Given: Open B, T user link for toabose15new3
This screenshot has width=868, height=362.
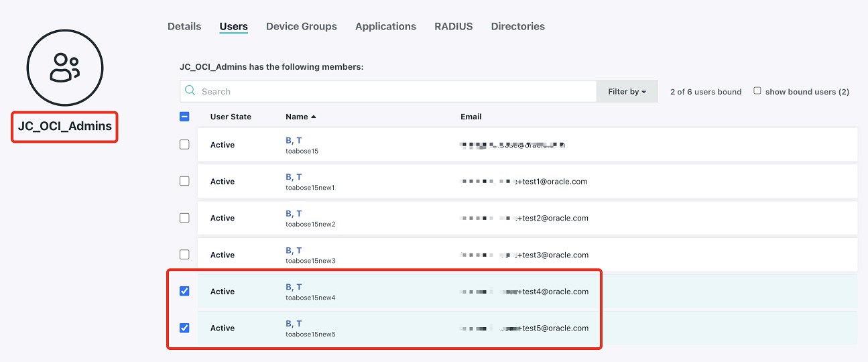Looking at the screenshot, I should pyautogui.click(x=294, y=251).
